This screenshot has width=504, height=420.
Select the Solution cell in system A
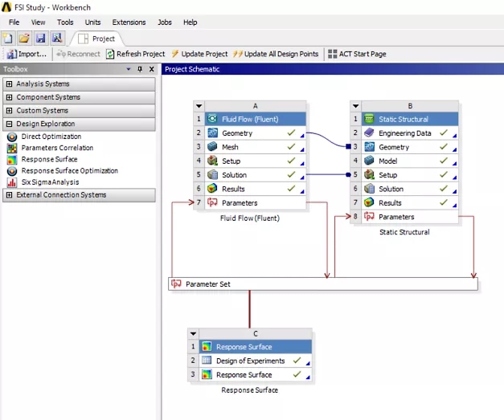tap(255, 175)
